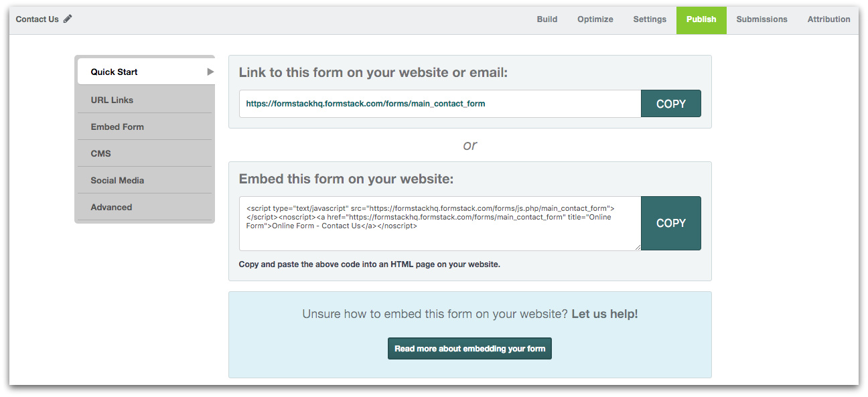This screenshot has width=868, height=397.
Task: Click the Quick Start arrow indicator
Action: [210, 72]
